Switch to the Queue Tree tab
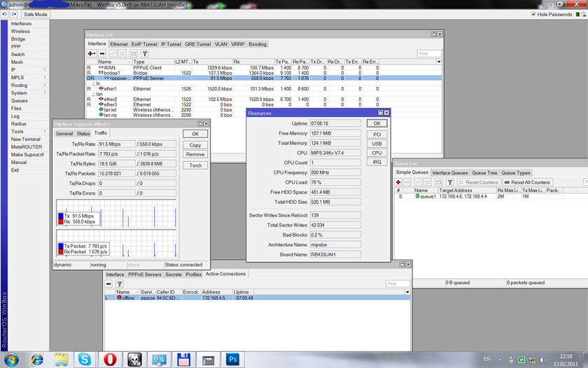This screenshot has width=588, height=368. pyautogui.click(x=484, y=172)
